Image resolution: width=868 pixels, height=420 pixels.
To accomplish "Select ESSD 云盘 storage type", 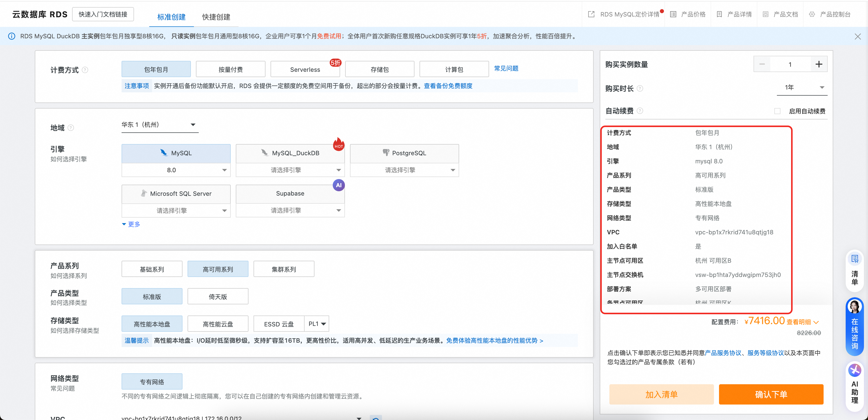I will click(x=279, y=324).
